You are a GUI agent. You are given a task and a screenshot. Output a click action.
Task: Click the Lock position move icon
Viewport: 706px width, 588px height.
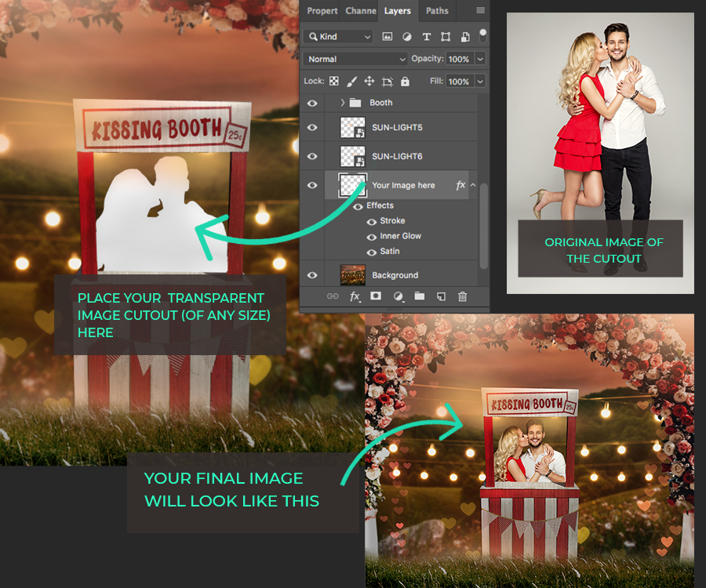click(369, 82)
